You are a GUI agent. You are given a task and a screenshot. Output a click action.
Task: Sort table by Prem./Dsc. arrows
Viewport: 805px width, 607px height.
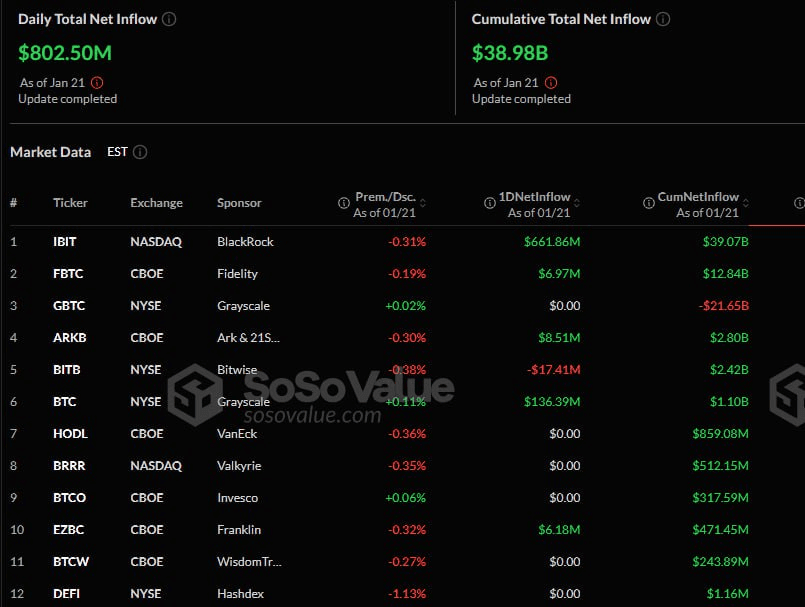tap(423, 203)
